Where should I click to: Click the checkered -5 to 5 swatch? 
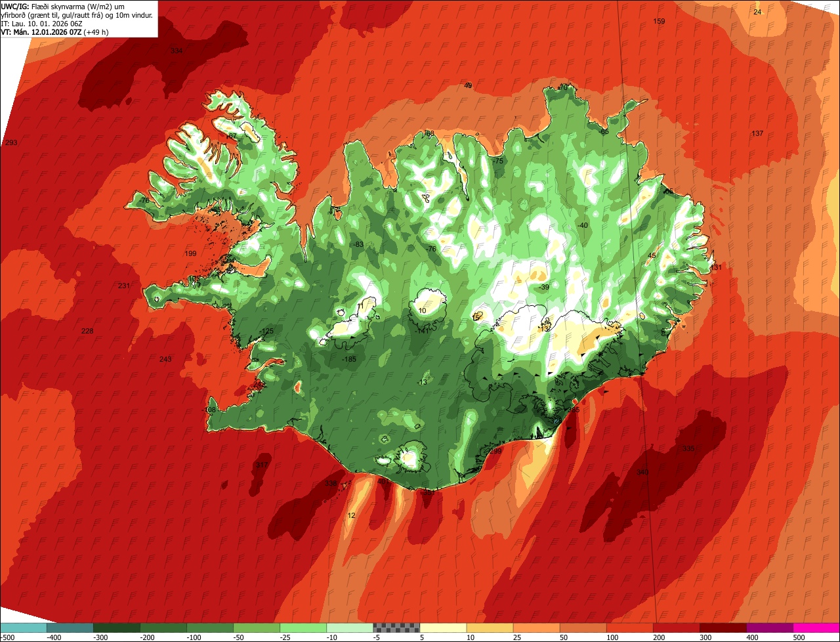point(396,627)
